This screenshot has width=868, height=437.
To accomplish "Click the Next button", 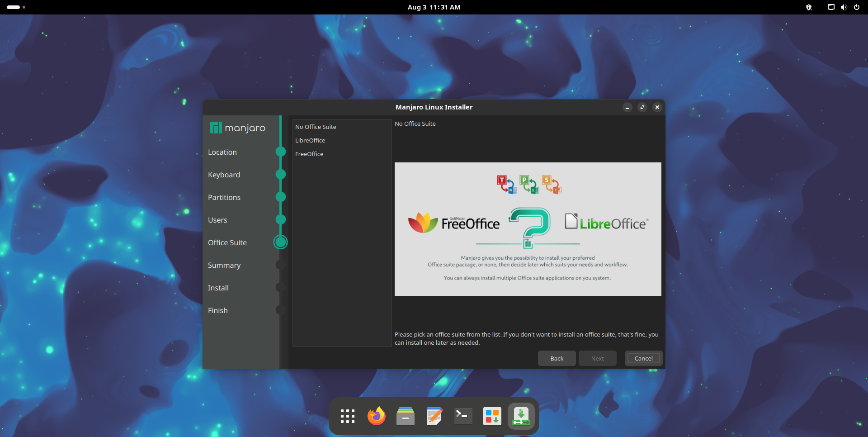I will click(598, 358).
